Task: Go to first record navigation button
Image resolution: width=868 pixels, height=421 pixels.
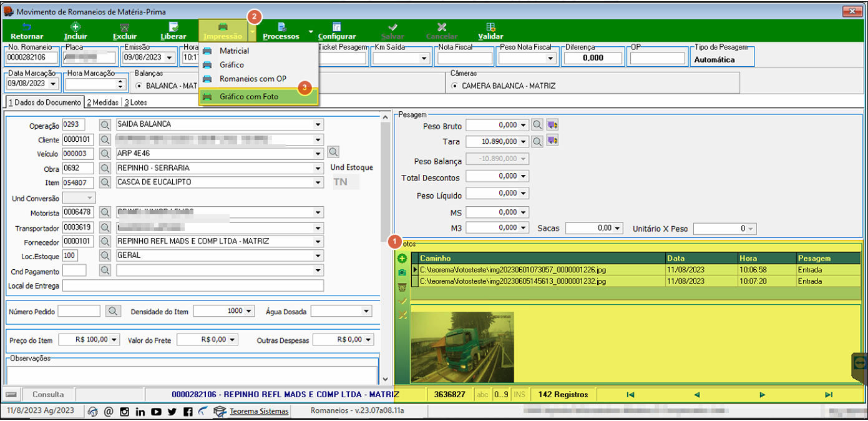Action: point(630,395)
